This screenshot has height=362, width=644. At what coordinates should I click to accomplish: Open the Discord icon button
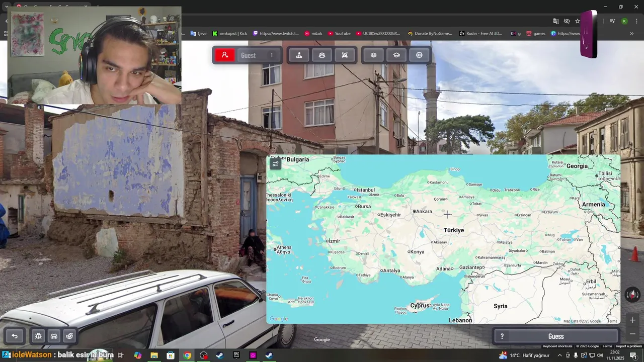(54, 336)
